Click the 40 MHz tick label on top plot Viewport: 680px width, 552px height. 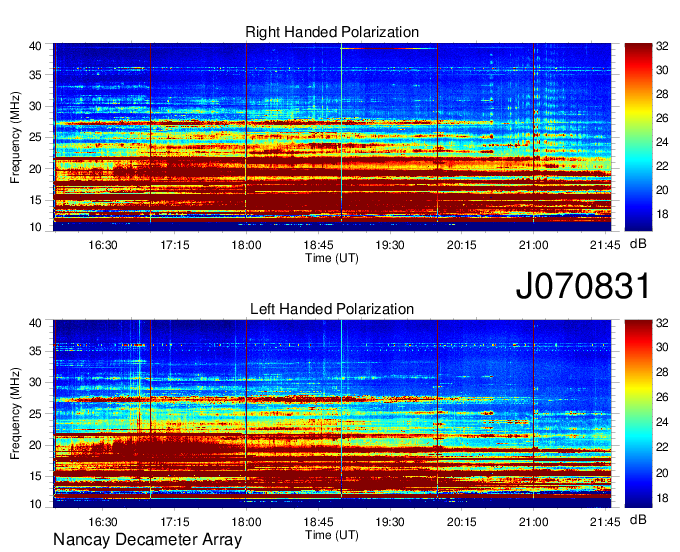coord(35,46)
